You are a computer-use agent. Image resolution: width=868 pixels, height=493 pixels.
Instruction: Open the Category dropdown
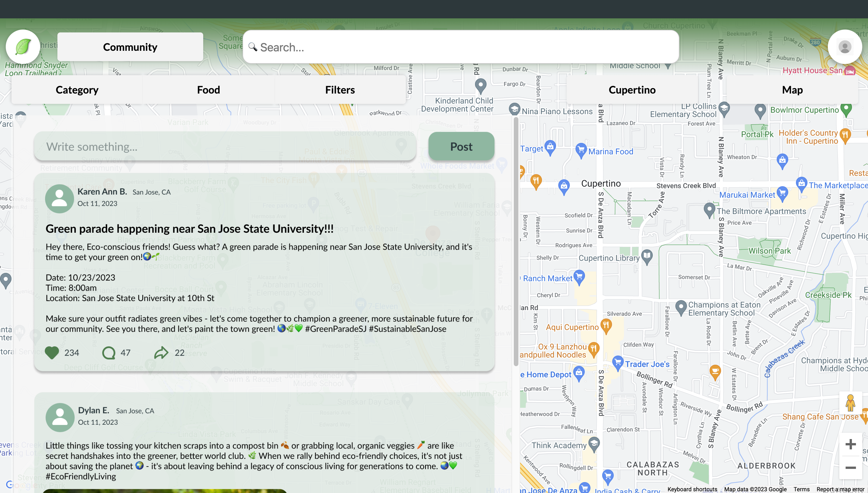click(77, 90)
